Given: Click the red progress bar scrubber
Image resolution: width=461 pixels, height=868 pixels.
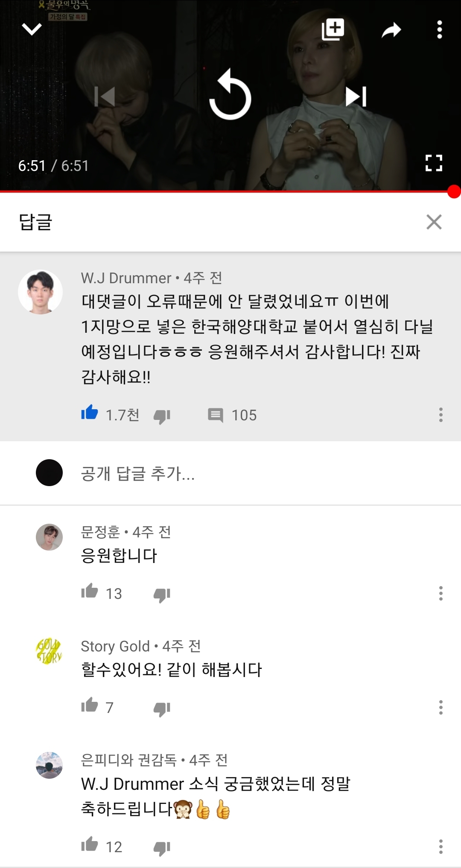Looking at the screenshot, I should [x=454, y=192].
